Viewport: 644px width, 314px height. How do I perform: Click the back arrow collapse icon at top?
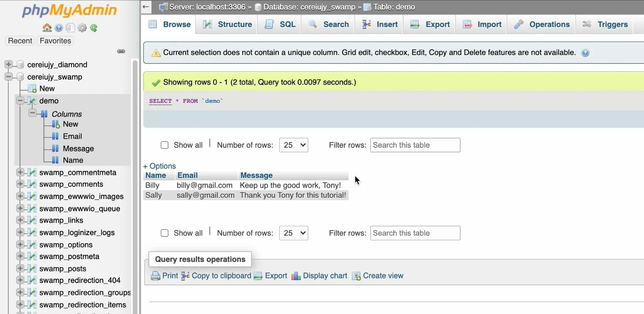coord(146,7)
